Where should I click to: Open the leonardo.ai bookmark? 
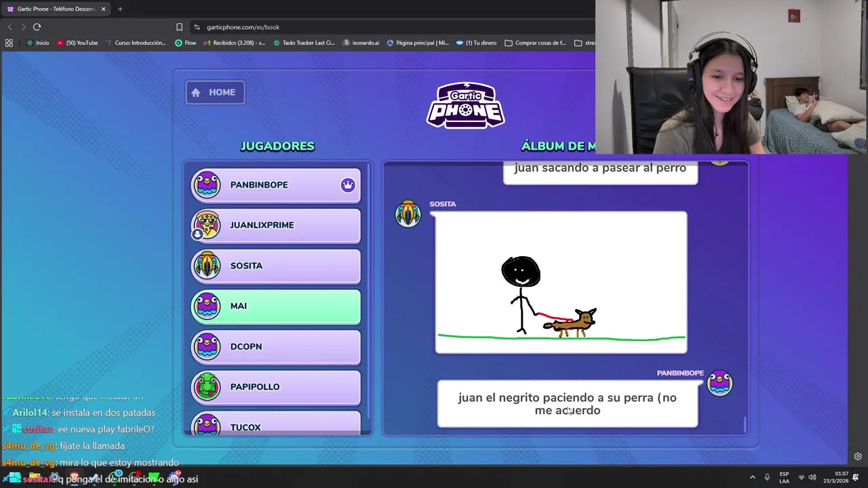pos(361,43)
